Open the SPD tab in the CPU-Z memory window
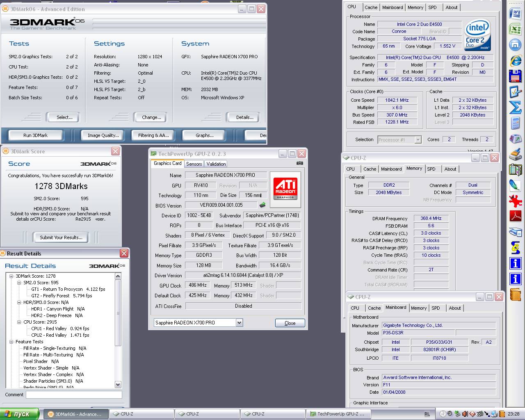Viewport: 525px width, 420px height. point(431,169)
